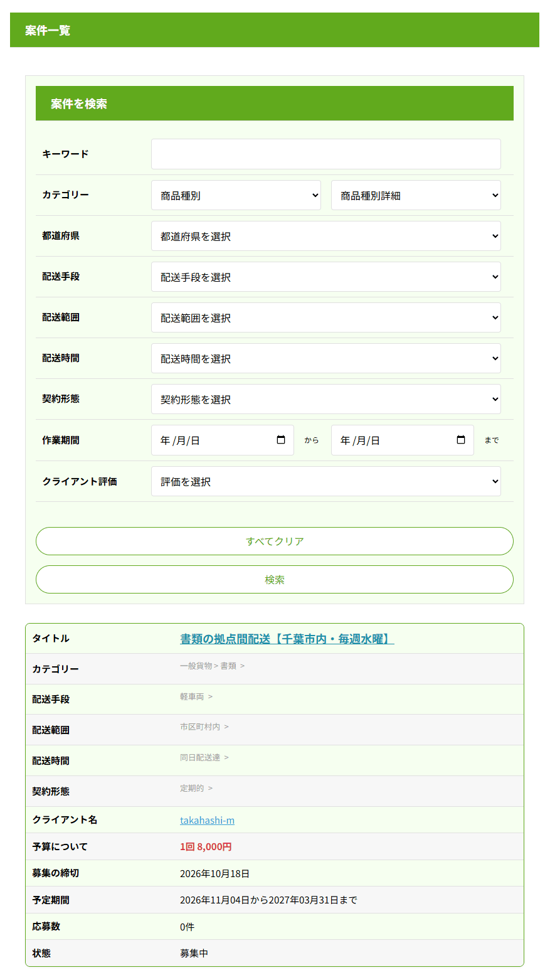Open calendar picker icon for end date
This screenshot has height=980, width=550.
coord(461,440)
